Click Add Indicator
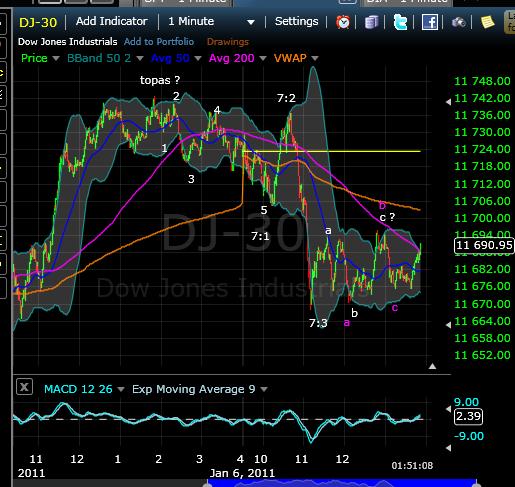Screen dimensions: 515x487 (111, 21)
